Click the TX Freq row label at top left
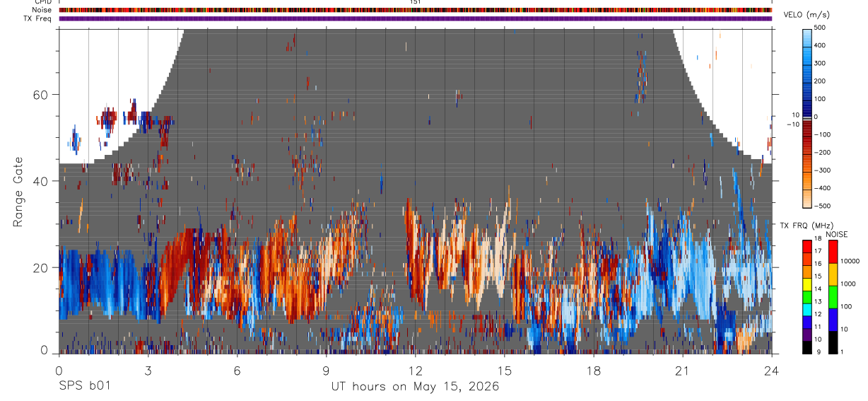Screen dimensions: 868x401 pos(37,18)
